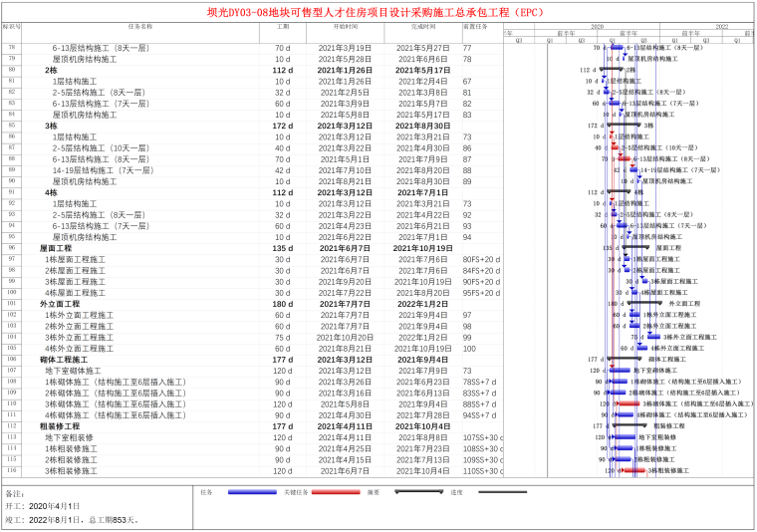757x532 pixels.
Task: Click the red 关键任务 legend bar
Action: 335,492
